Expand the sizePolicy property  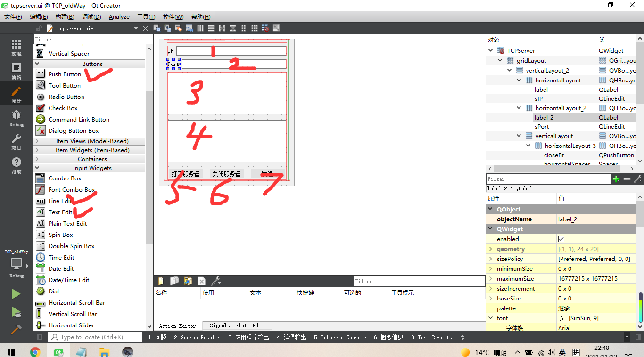[491, 259]
